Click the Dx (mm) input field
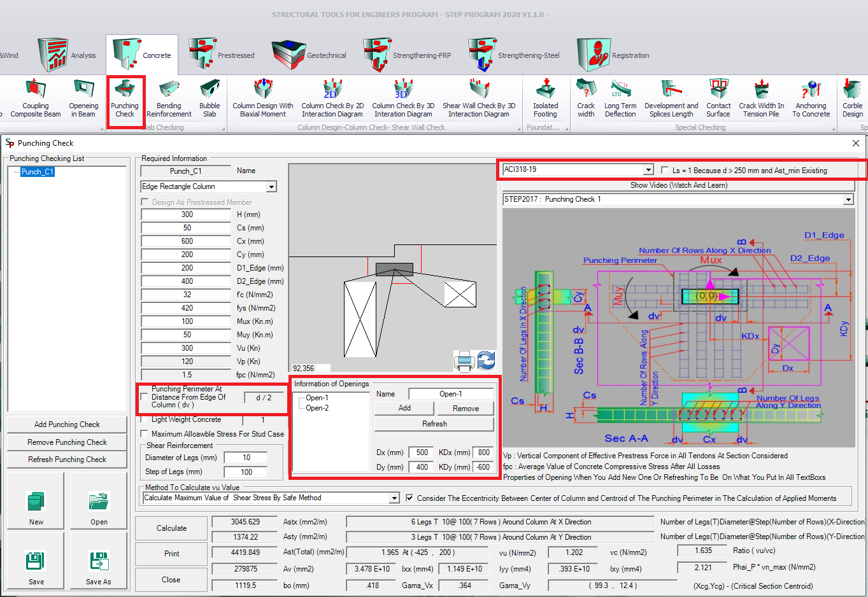Viewport: 868px width, 597px height. [x=421, y=453]
